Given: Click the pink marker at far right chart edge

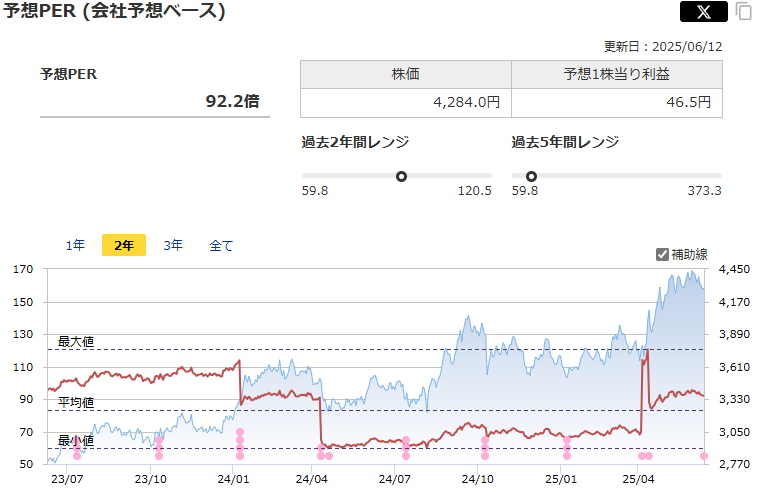Looking at the screenshot, I should pos(704,456).
